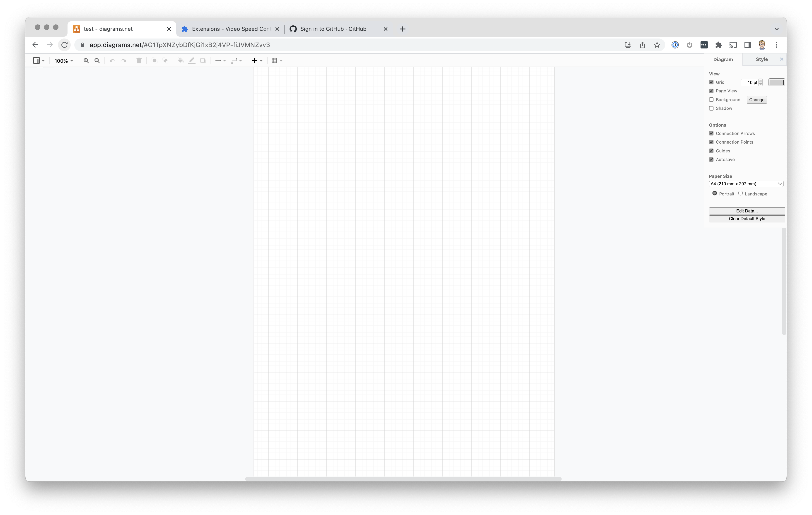
Task: Click the grid size input field
Action: (750, 82)
